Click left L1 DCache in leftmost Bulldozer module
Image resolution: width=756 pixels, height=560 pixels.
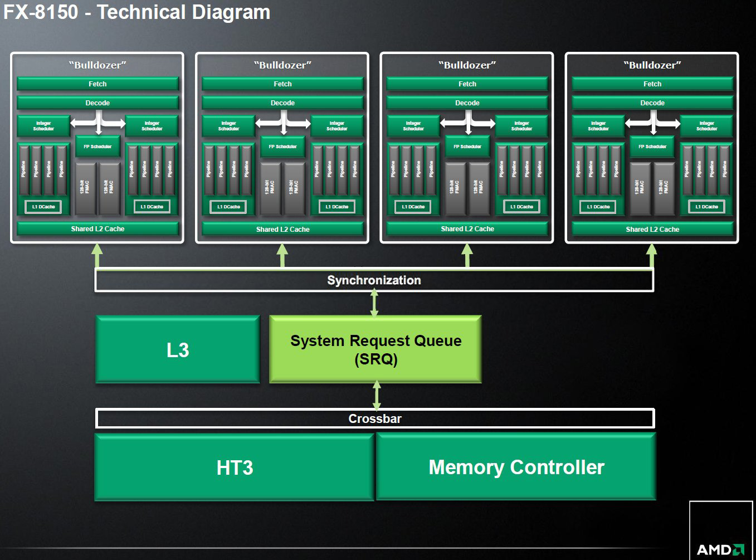[43, 207]
